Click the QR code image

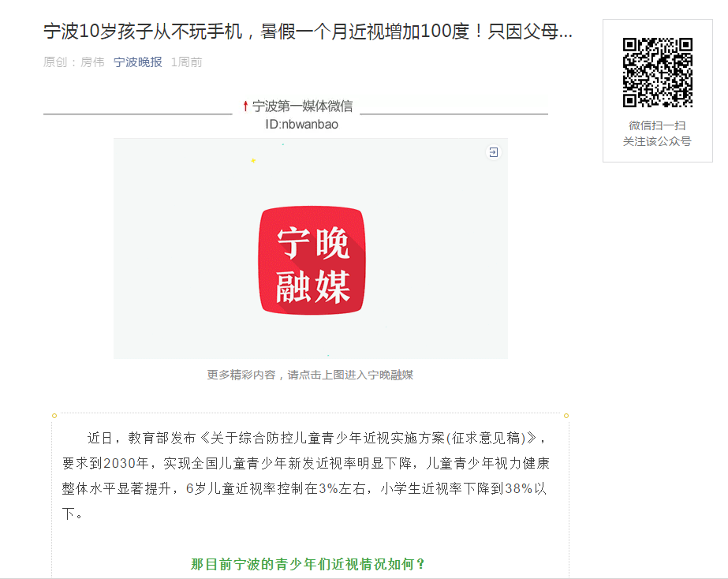point(658,73)
